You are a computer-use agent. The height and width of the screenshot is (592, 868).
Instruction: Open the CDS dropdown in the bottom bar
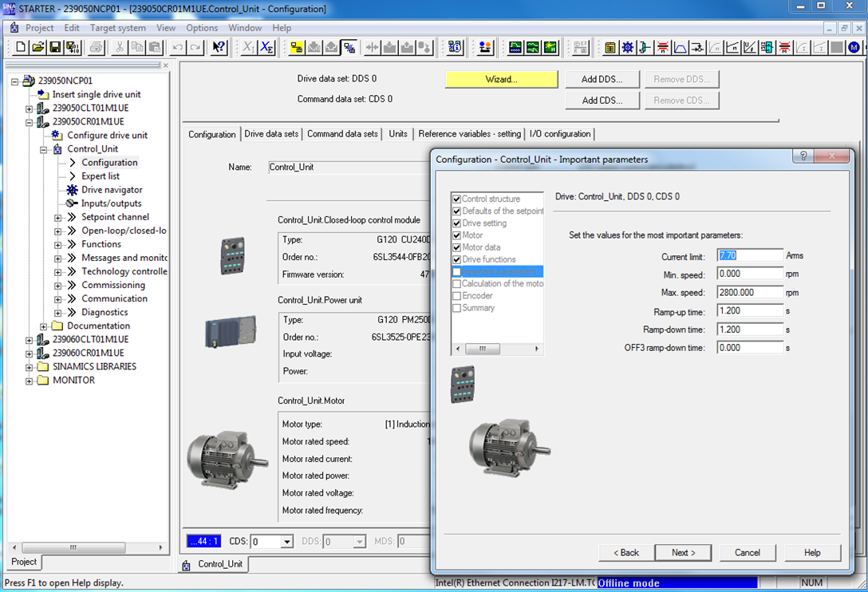click(x=286, y=542)
